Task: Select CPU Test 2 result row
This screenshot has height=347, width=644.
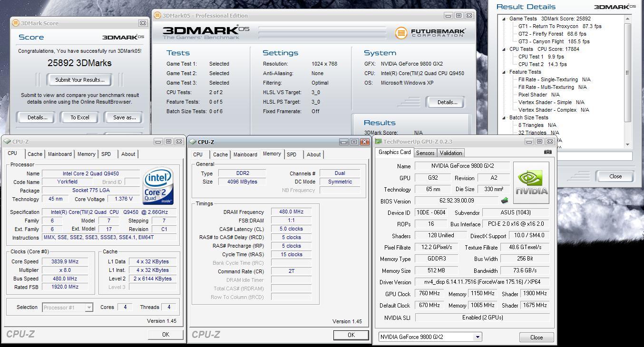Action: coord(542,64)
